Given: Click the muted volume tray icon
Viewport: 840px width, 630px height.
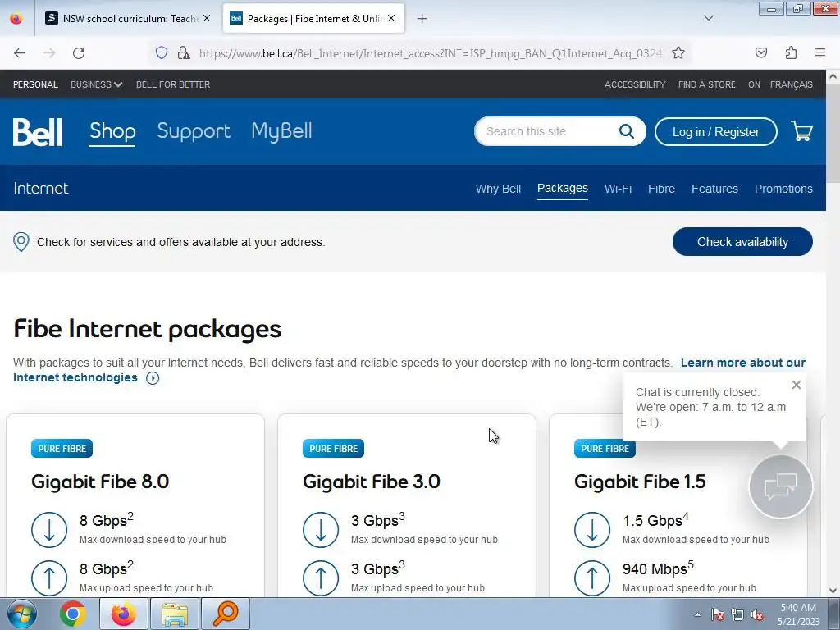Looking at the screenshot, I should click(x=757, y=615).
